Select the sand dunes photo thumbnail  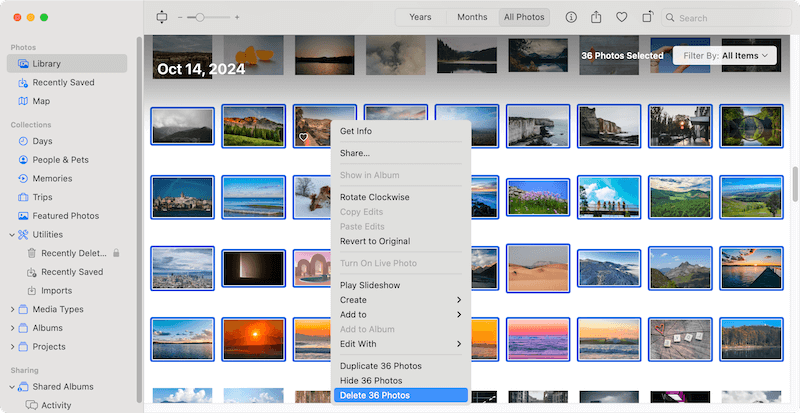(x=538, y=269)
